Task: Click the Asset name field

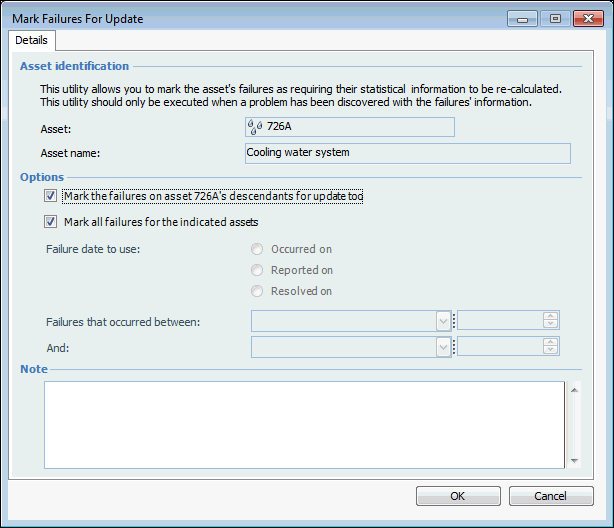Action: (407, 153)
